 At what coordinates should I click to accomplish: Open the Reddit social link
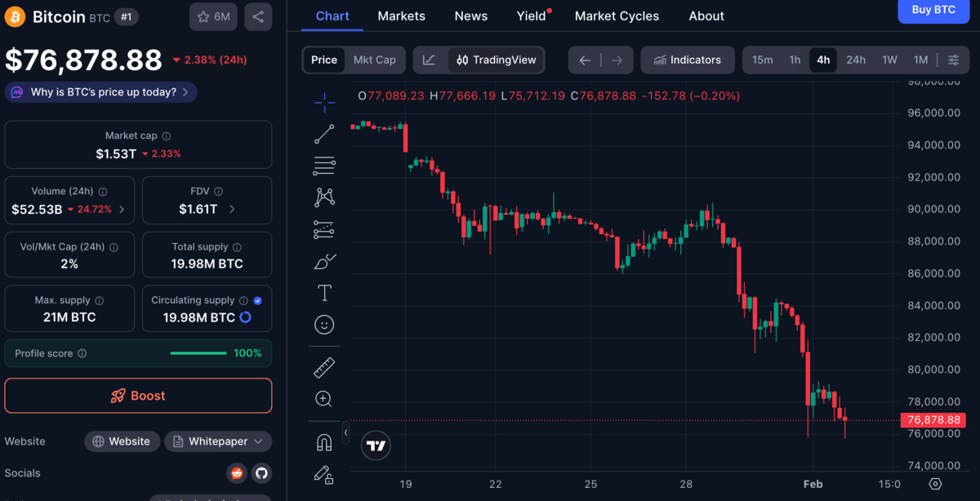[x=237, y=472]
